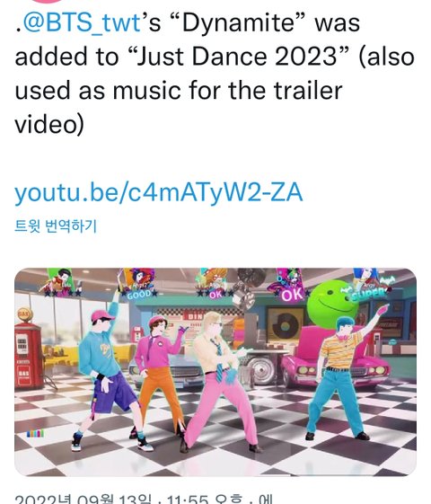Click the red gas pump in image
431x504 pixels.
(x=28, y=349)
